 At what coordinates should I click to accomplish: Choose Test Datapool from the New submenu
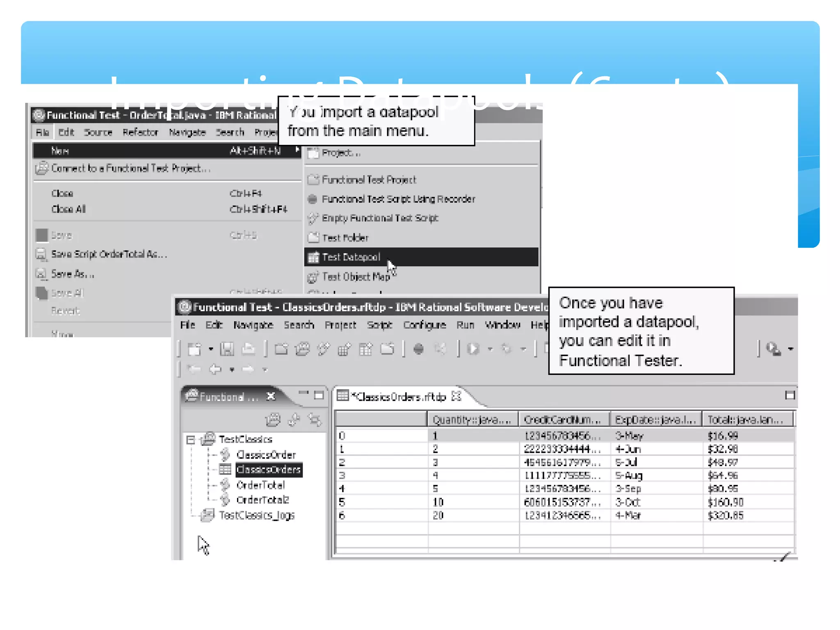421,257
